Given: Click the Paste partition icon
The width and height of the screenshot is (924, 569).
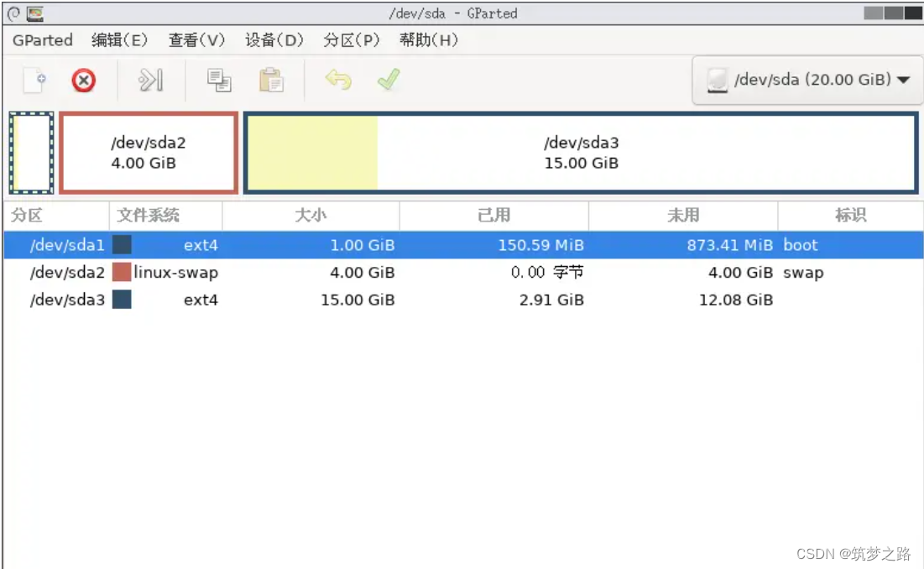Looking at the screenshot, I should point(271,80).
